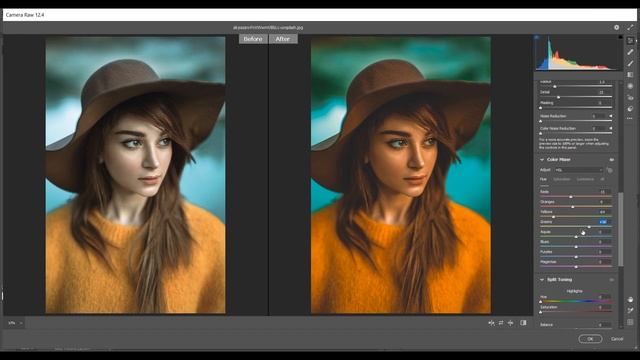Expand Noise Reduction extra controls arrow
This screenshot has height=360, width=640.
611,116
